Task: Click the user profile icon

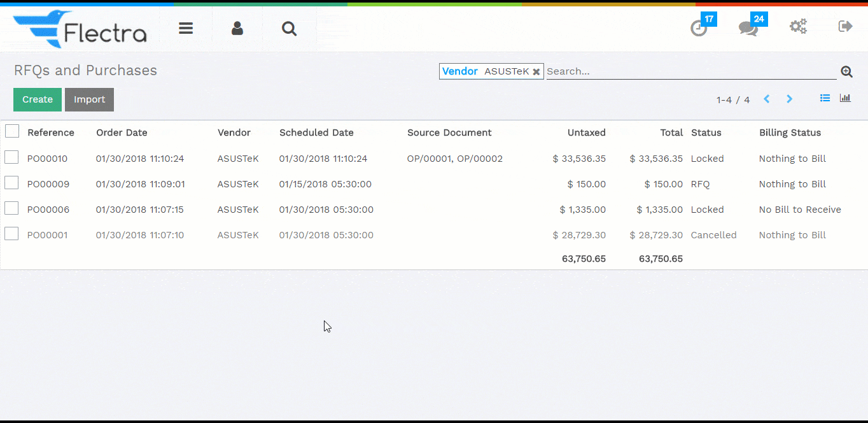Action: (x=237, y=29)
